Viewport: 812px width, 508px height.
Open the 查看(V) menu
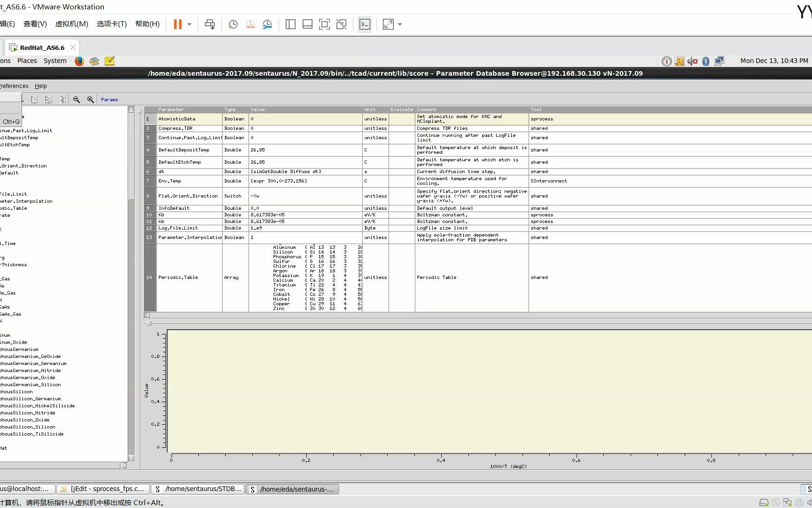tap(35, 24)
